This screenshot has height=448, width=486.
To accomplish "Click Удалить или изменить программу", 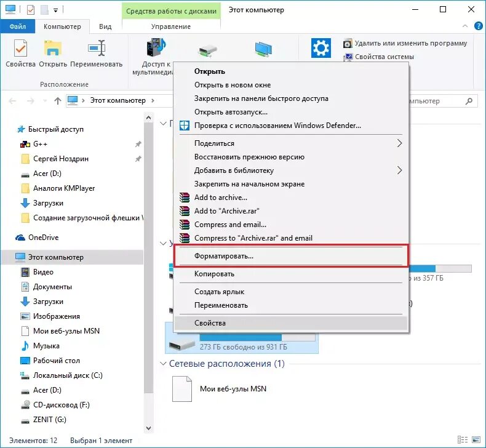I will click(x=405, y=43).
